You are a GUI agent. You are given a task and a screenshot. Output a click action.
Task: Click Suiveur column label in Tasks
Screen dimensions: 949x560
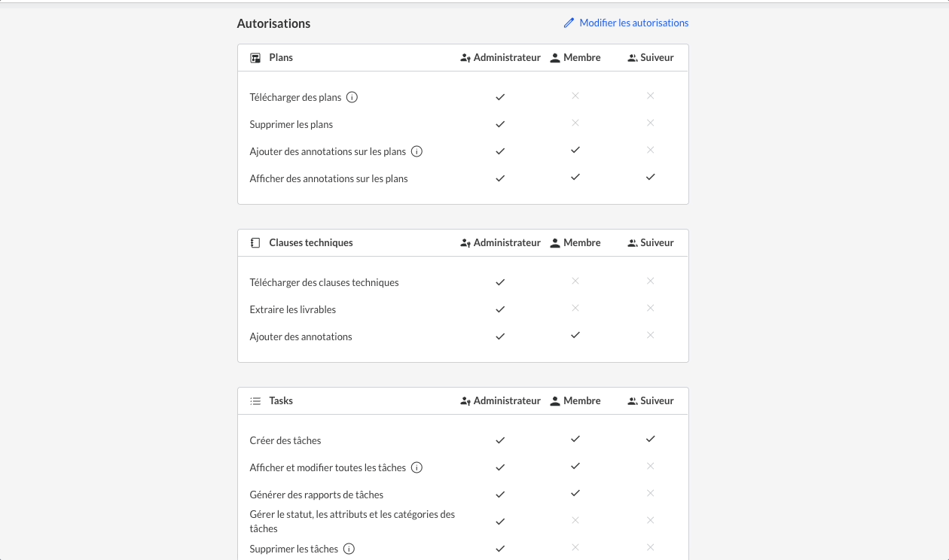tap(657, 401)
